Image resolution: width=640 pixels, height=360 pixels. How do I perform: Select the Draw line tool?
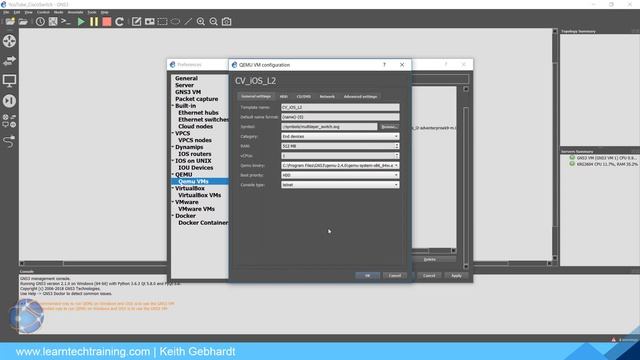click(188, 22)
